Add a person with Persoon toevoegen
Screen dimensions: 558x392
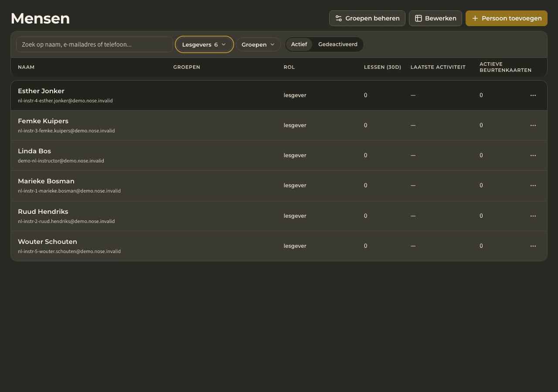click(506, 18)
